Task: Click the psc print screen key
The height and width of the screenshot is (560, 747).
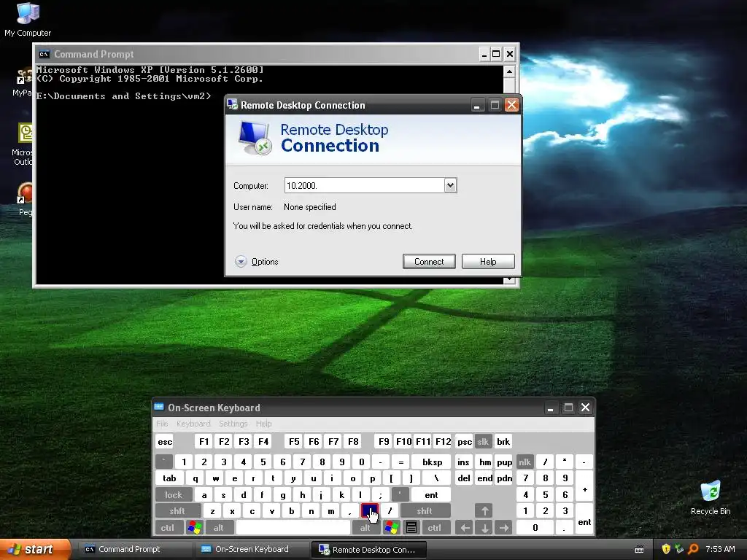Action: coord(465,441)
